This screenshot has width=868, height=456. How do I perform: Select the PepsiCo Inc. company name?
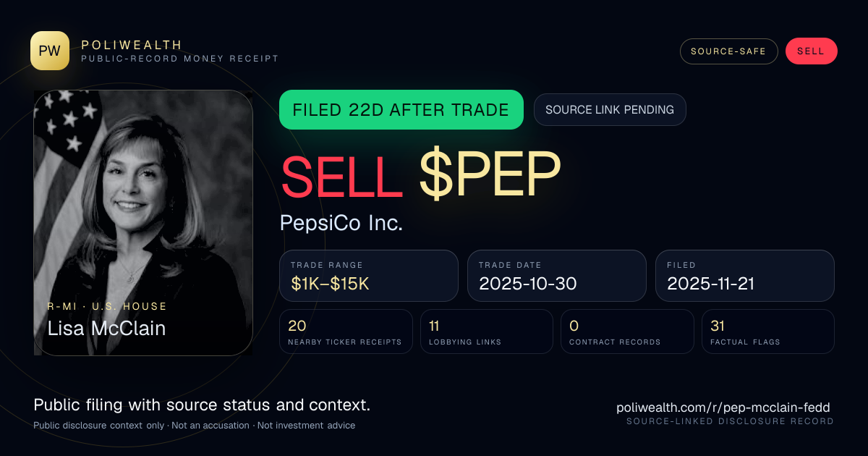coord(341,223)
